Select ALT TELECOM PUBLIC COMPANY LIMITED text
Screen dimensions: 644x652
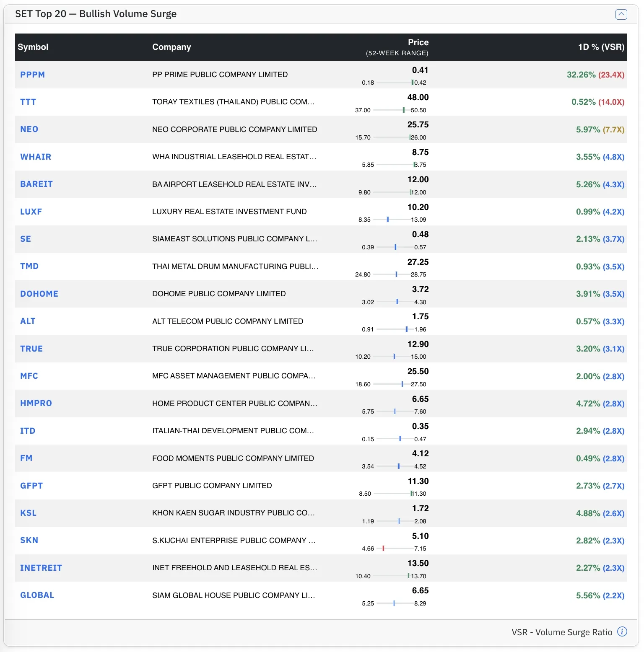point(228,321)
